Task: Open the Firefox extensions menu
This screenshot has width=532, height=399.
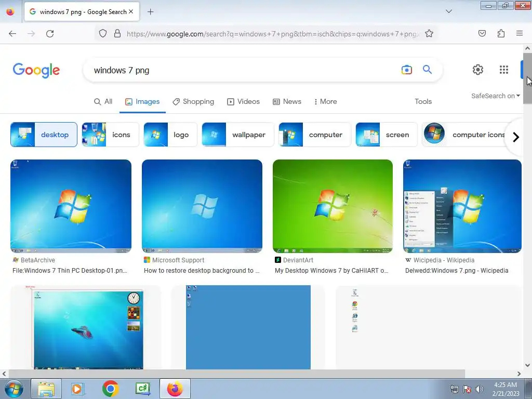Action: tap(501, 33)
